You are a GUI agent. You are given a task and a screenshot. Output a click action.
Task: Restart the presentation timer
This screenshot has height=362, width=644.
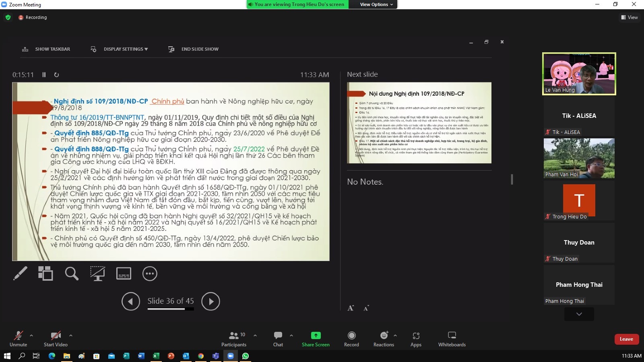click(56, 75)
